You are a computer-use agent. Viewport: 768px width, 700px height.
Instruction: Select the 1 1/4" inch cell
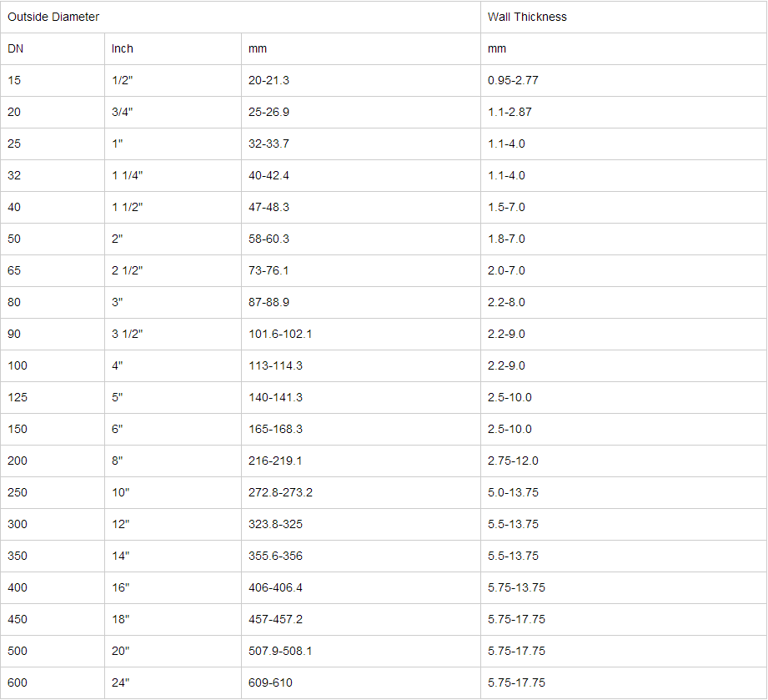click(x=128, y=175)
